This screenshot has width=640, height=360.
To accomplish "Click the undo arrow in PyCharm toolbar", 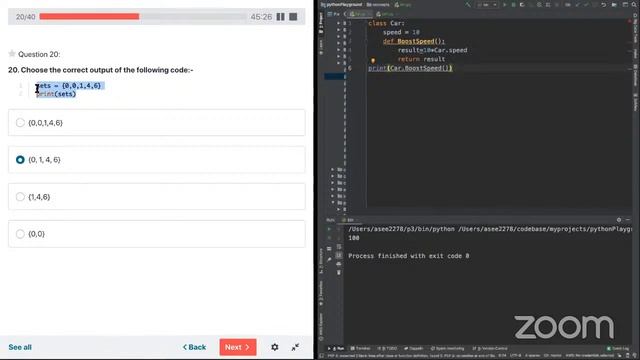I will tap(604, 4).
